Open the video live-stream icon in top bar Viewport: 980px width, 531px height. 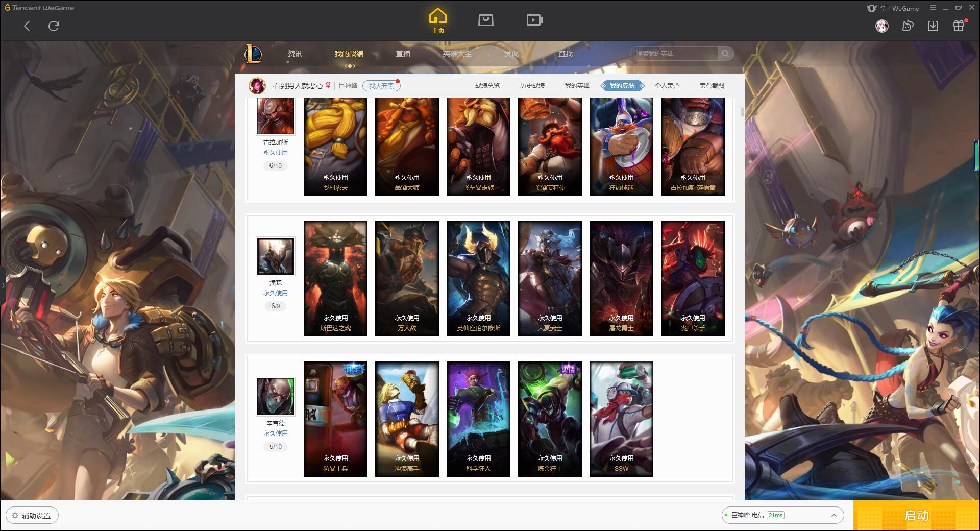(534, 20)
